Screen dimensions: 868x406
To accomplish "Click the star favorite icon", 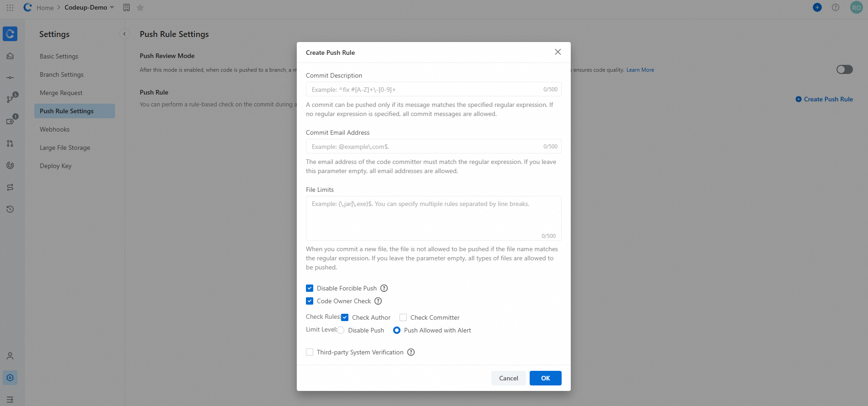I will (x=140, y=8).
